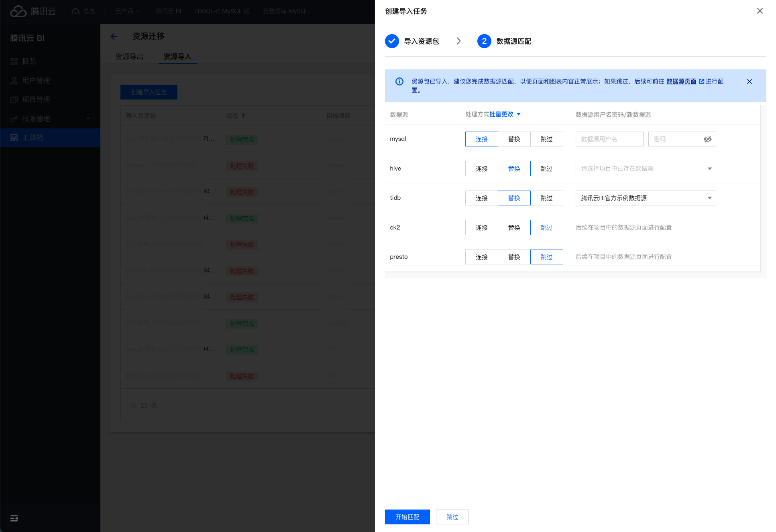Screen dimensions: 776x532
Task: Open hive existing data source dropdown
Action: click(x=645, y=169)
